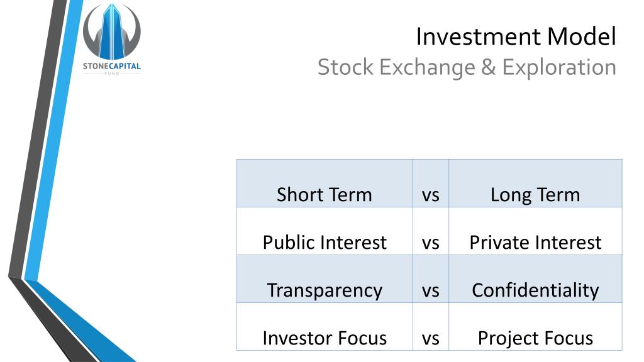Select the 'Project Focus' cell
This screenshot has height=362, width=644.
[535, 327]
